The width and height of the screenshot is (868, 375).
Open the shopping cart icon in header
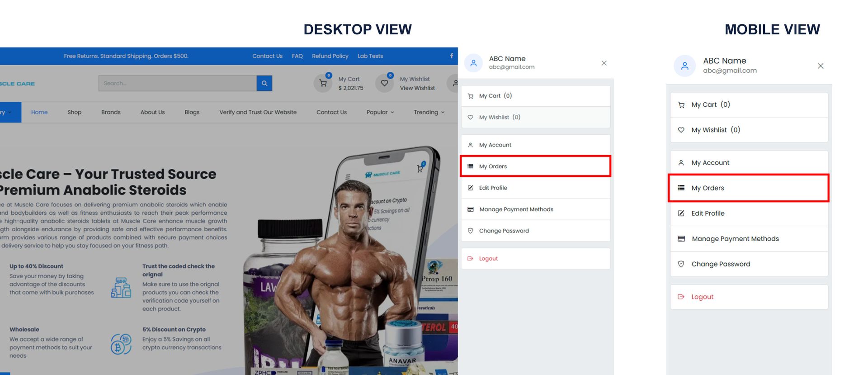coord(323,83)
